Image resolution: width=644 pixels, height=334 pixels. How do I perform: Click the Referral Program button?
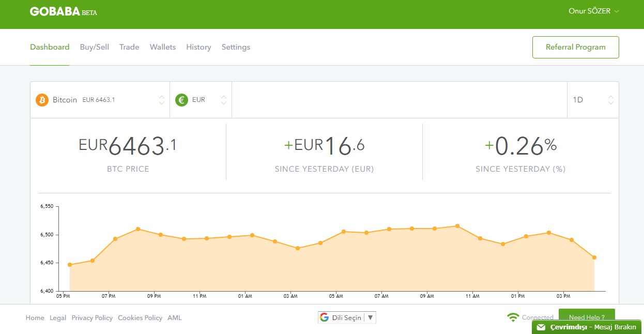coord(576,47)
